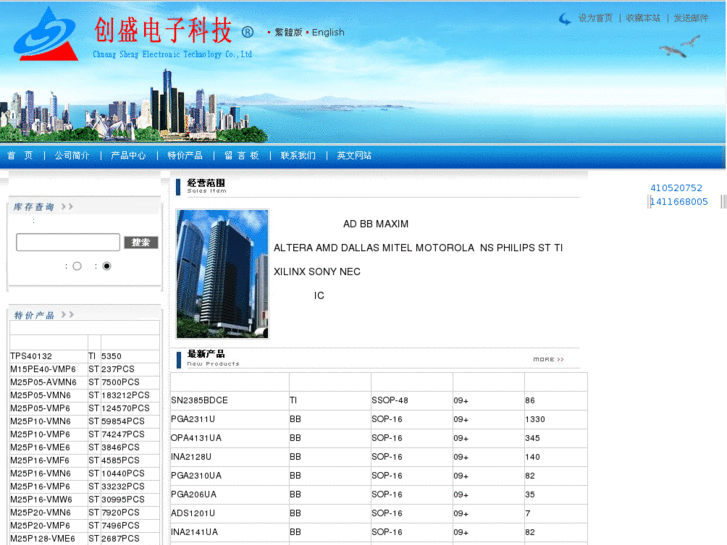Select M25P16-VMN6 row entry
Viewport: 727px width, 545px height.
coord(40,473)
